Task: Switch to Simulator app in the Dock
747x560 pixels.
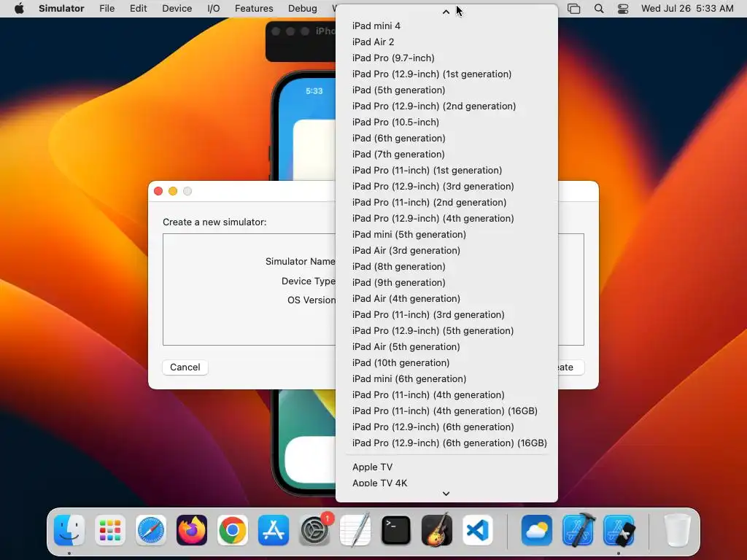Action: click(x=619, y=530)
